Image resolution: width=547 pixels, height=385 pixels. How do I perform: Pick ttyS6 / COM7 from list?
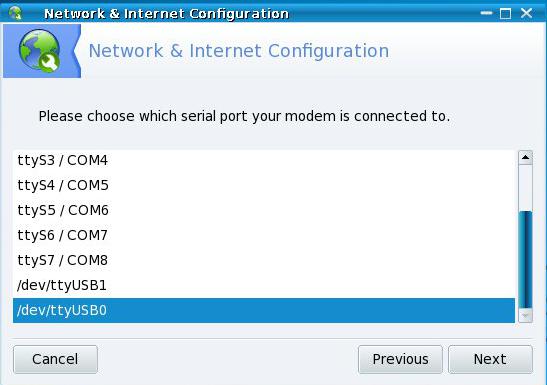point(264,235)
